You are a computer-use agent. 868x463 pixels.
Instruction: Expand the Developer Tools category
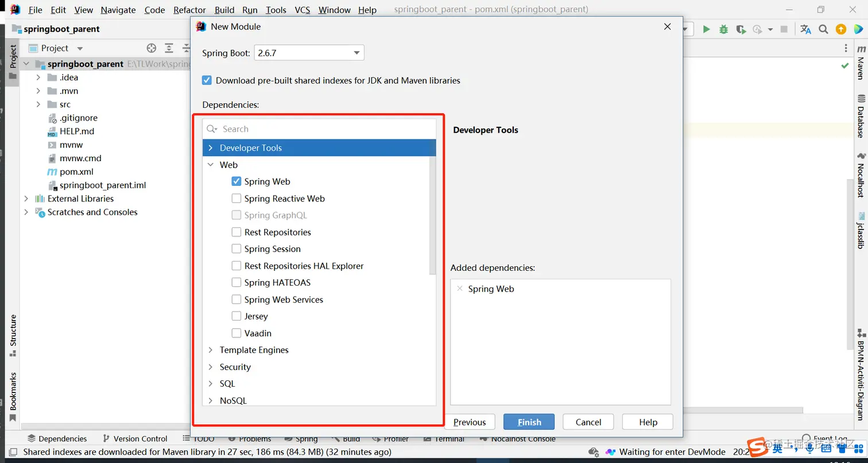[211, 148]
